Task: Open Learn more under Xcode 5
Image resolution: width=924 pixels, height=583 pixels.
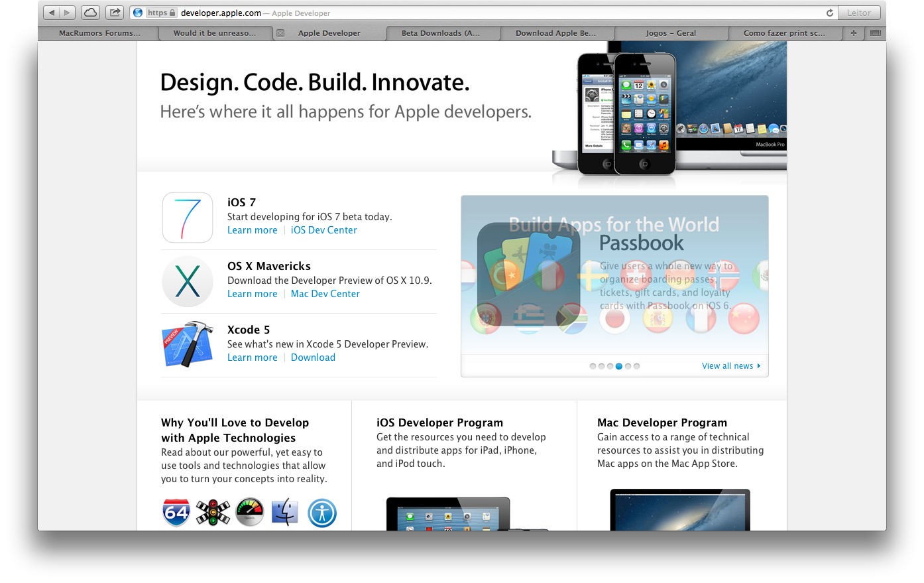Action: point(253,357)
